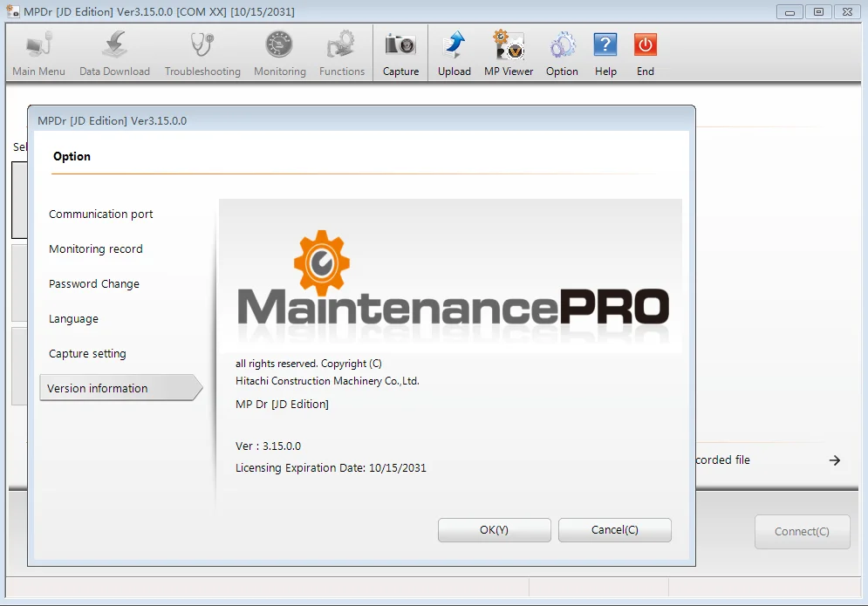This screenshot has width=868, height=606.
Task: Click the MP Dr [JD Edition] label
Action: (282, 405)
